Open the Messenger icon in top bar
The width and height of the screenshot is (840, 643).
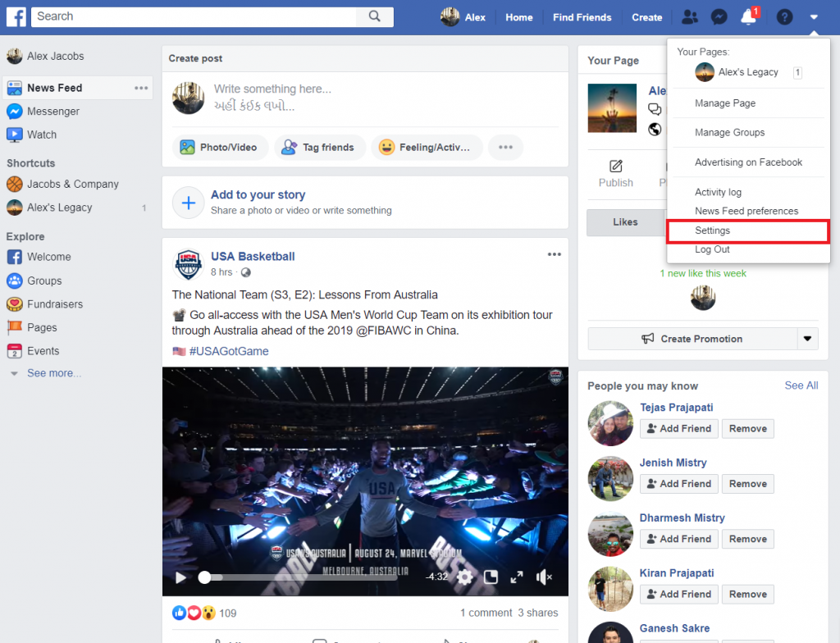point(719,17)
